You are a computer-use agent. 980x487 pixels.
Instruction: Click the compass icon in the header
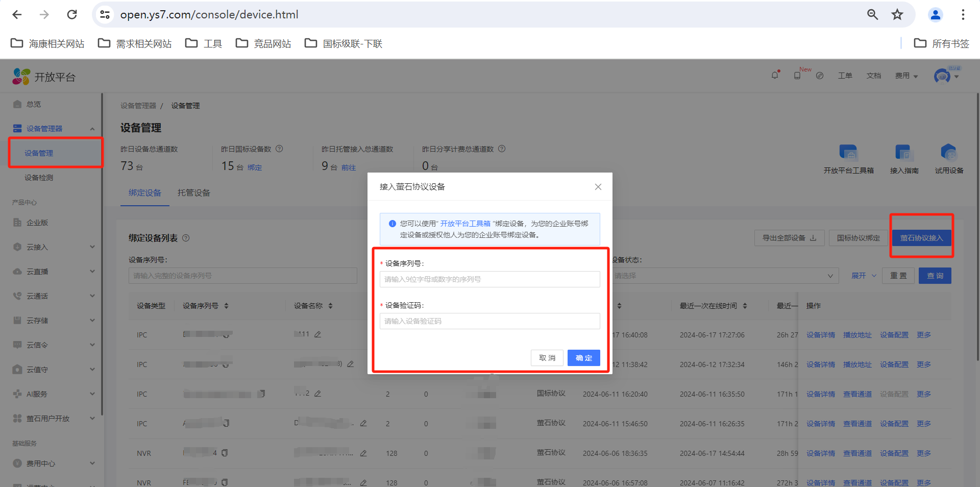tap(820, 76)
